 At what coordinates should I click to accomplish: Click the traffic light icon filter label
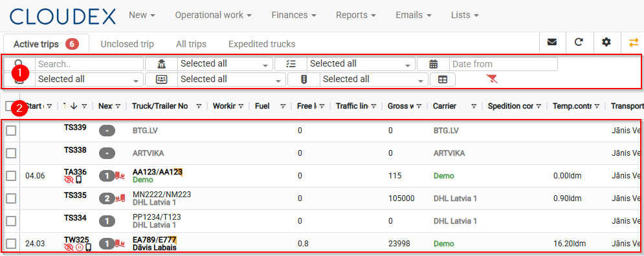(304, 80)
